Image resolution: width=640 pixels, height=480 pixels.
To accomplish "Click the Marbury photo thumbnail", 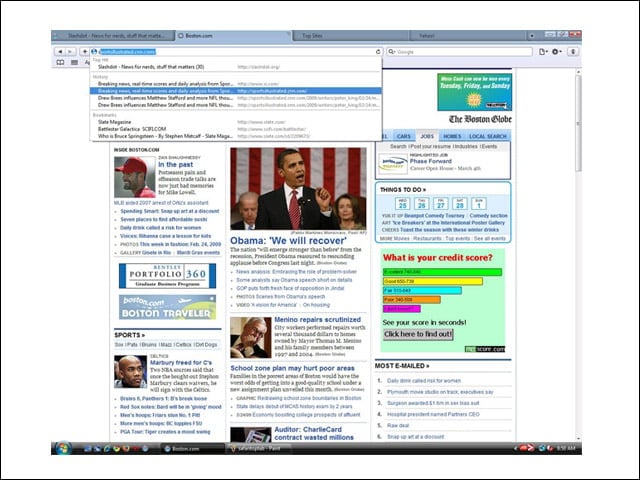I will pos(130,371).
